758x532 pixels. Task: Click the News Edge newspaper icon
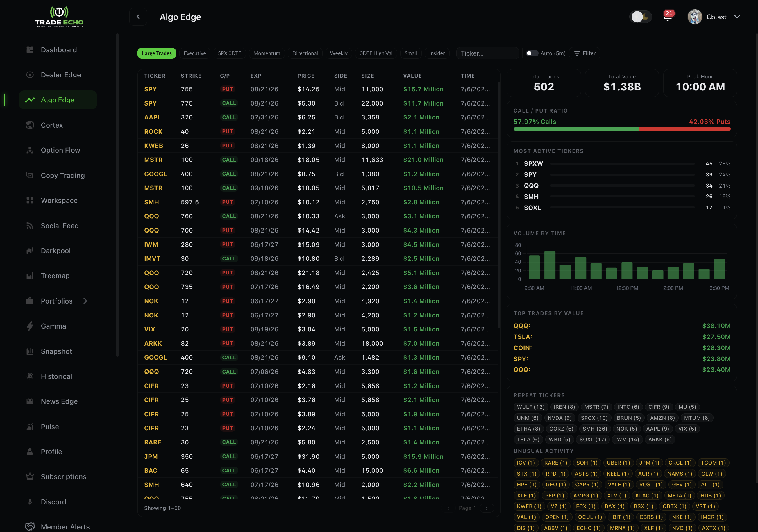click(x=30, y=401)
